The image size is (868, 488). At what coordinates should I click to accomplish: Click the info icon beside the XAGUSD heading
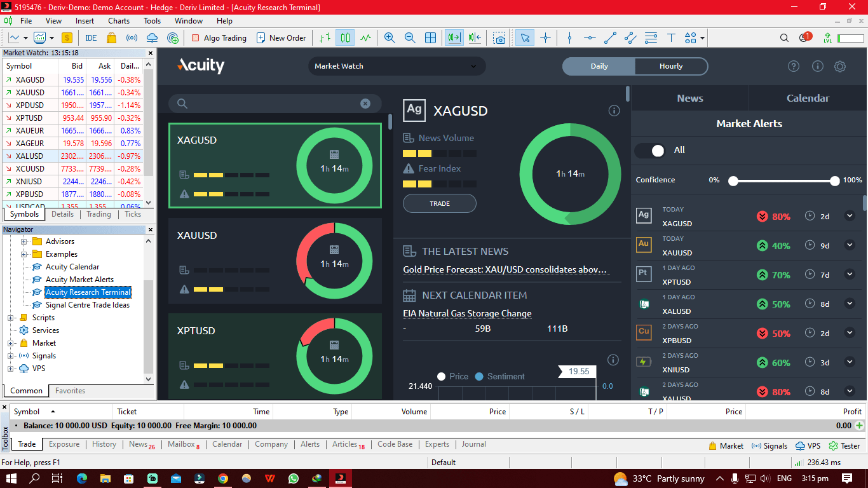pos(614,111)
